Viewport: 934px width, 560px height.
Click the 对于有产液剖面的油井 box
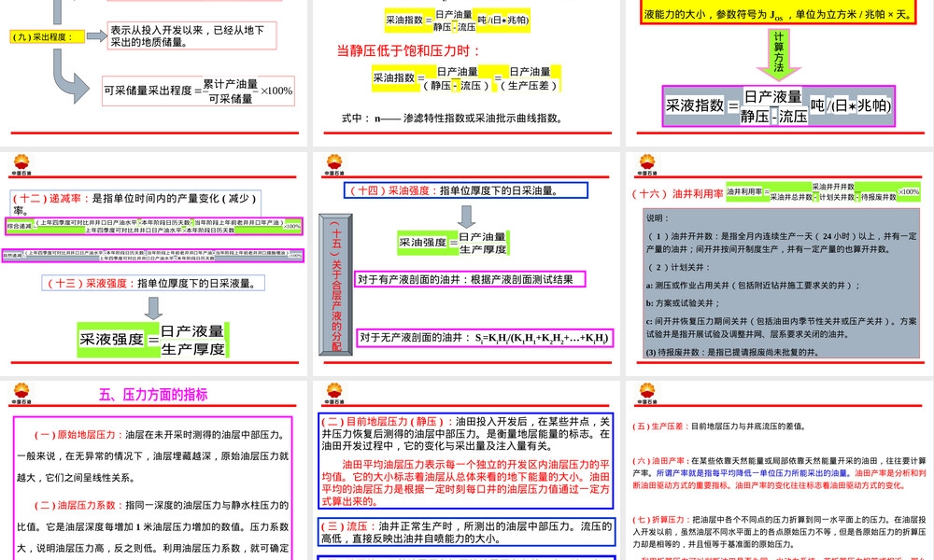tap(470, 279)
